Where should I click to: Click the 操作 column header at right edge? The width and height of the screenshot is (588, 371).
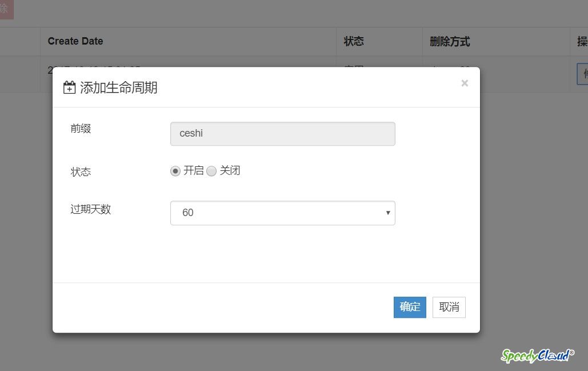click(582, 41)
